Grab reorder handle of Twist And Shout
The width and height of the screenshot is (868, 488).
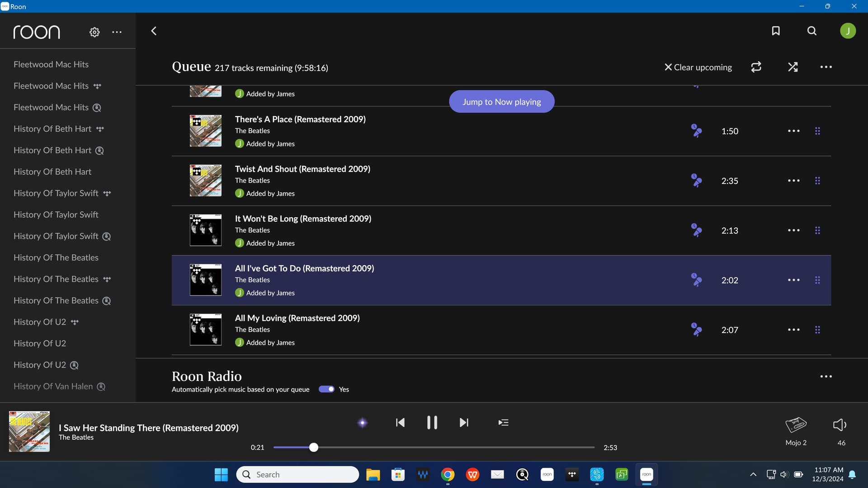(x=817, y=181)
